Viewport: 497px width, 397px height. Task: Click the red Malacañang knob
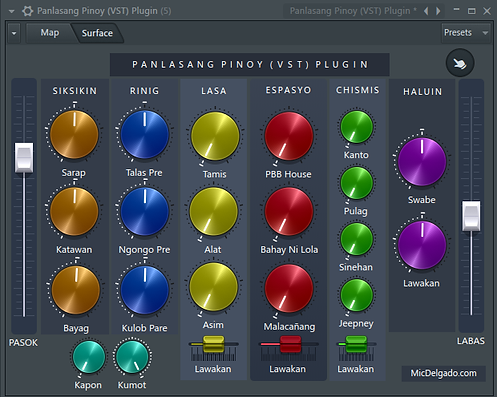[289, 288]
